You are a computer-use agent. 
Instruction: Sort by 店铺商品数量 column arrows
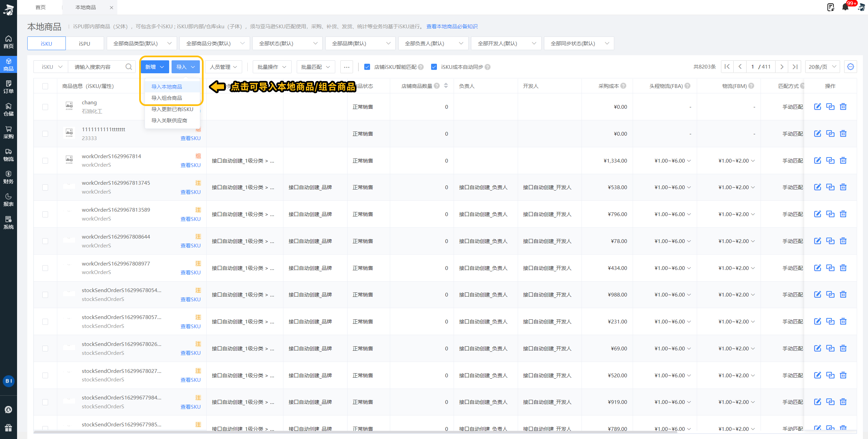446,86
